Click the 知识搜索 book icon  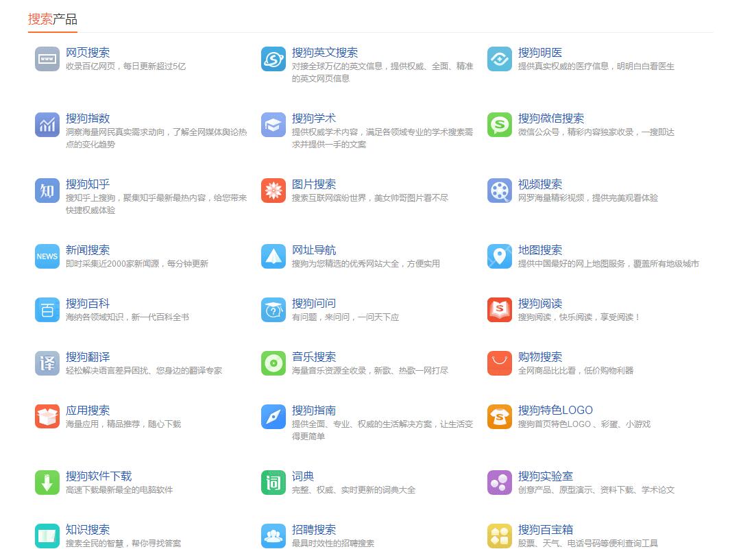pyautogui.click(x=47, y=536)
